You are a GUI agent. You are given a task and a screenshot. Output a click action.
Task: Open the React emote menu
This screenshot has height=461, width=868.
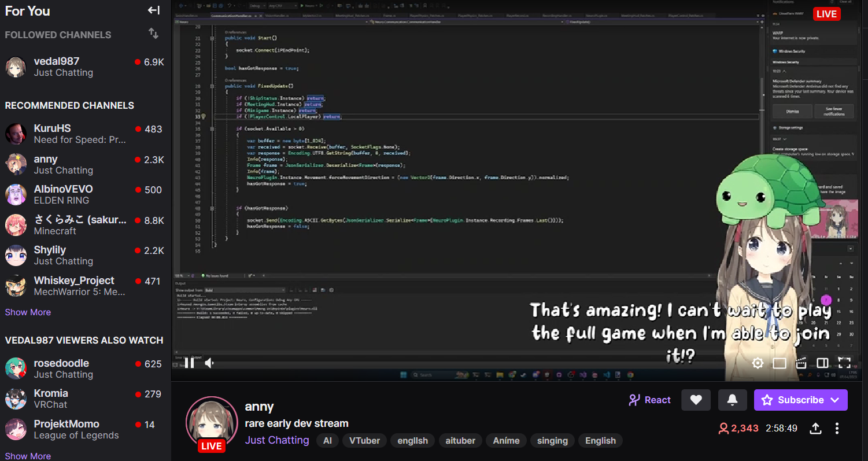pyautogui.click(x=649, y=400)
